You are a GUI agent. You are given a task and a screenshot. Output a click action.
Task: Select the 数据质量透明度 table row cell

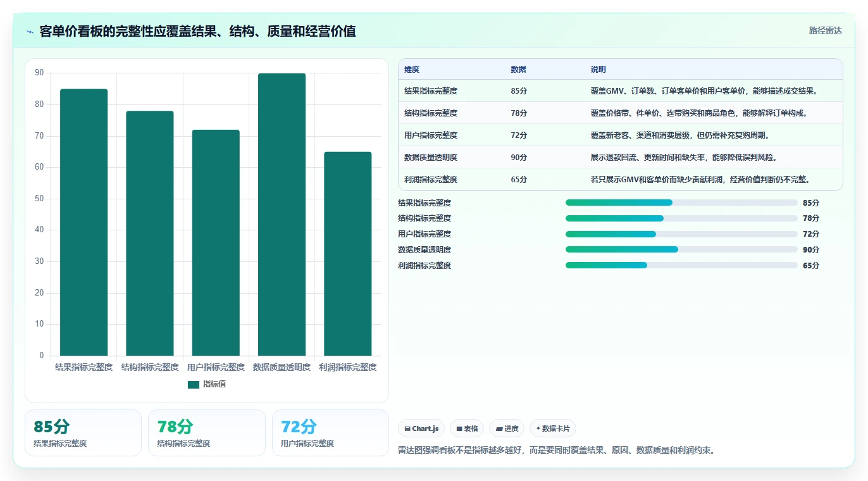(431, 158)
